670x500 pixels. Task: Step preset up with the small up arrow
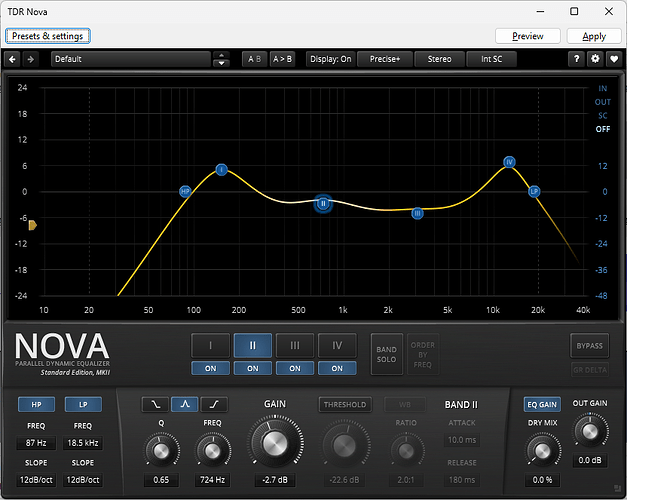point(221,55)
